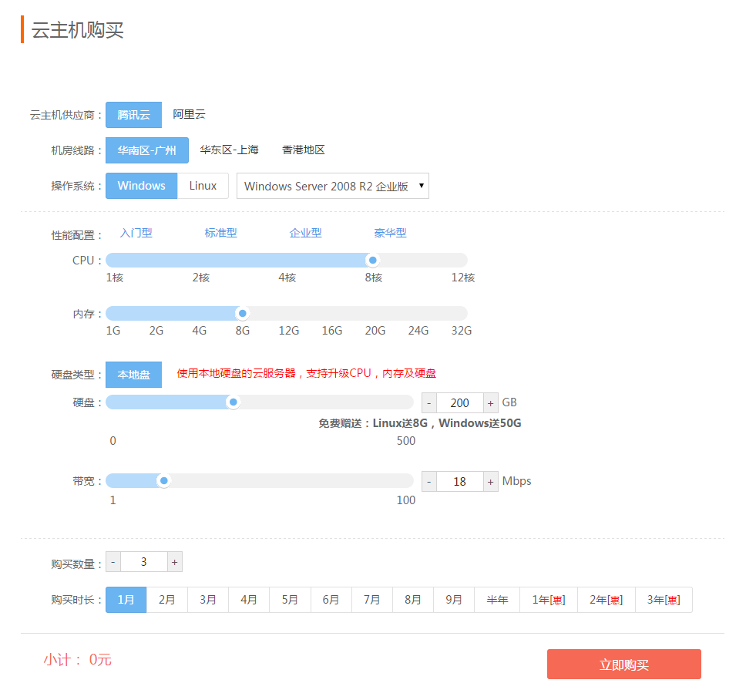Apply the 标准型 performance preset
746x700 pixels.
click(x=220, y=233)
